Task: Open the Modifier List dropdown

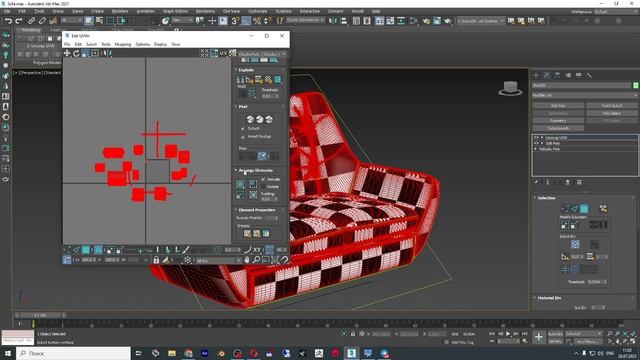Action: pos(585,95)
